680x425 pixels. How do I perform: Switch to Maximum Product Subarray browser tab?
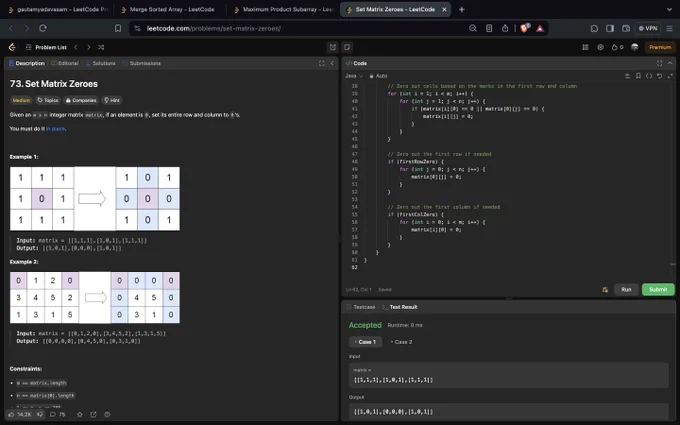point(283,10)
